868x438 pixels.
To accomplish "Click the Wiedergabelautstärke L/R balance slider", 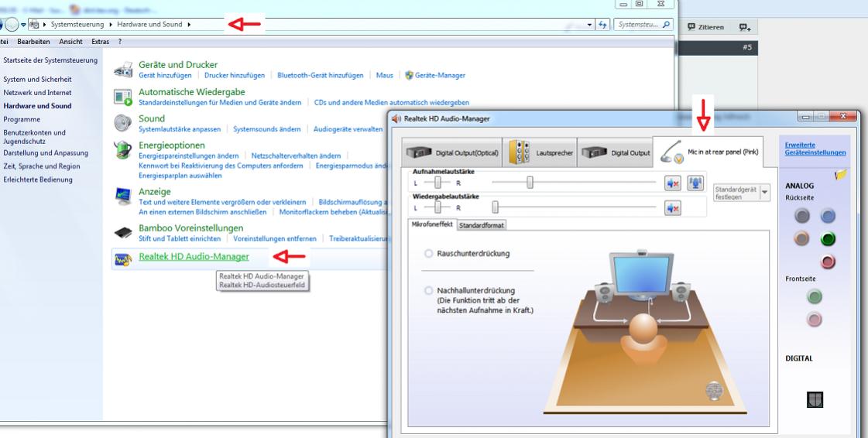I will 437,207.
